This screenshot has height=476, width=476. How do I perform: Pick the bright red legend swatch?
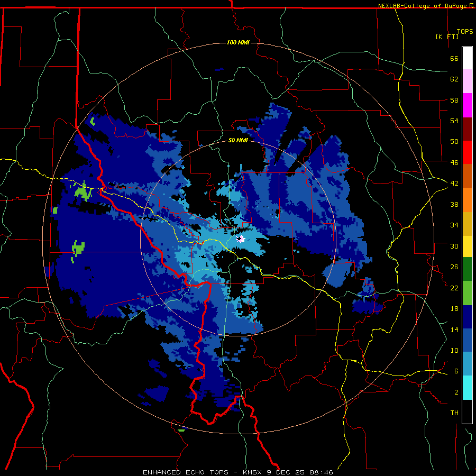[x=467, y=152]
